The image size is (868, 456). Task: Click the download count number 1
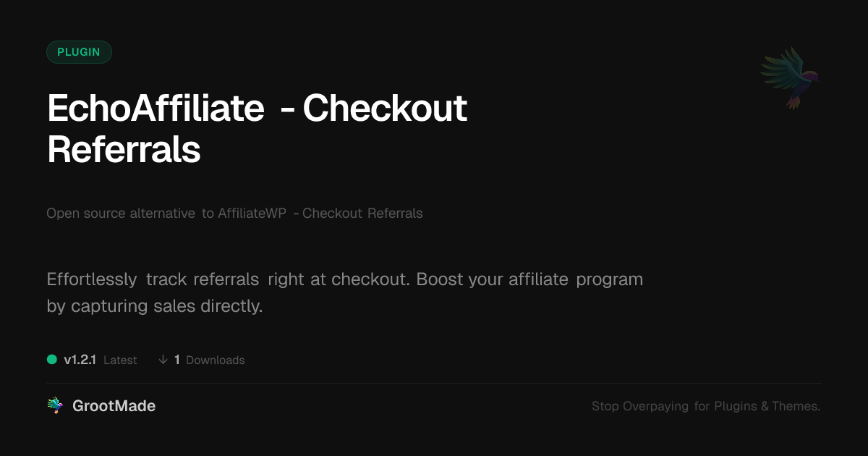point(177,360)
